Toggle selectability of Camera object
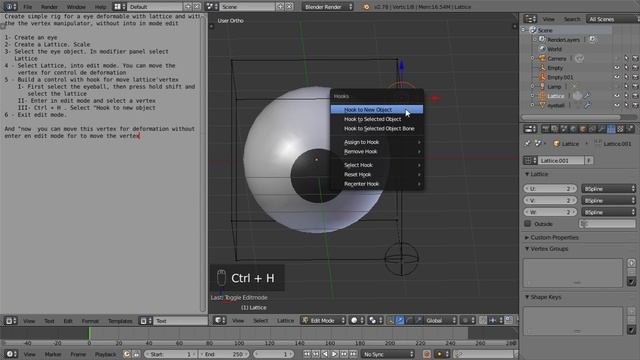Screen dimensions: 640x360 pos(626,59)
